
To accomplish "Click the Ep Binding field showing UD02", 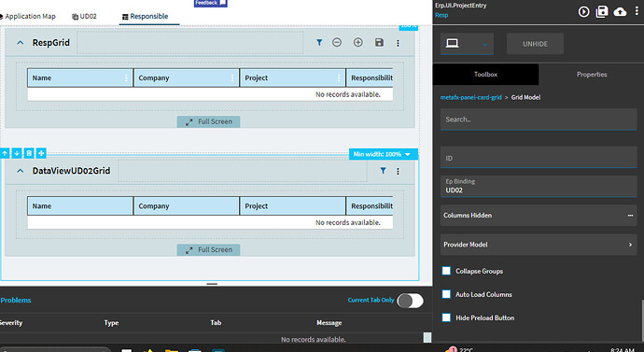I will point(539,186).
